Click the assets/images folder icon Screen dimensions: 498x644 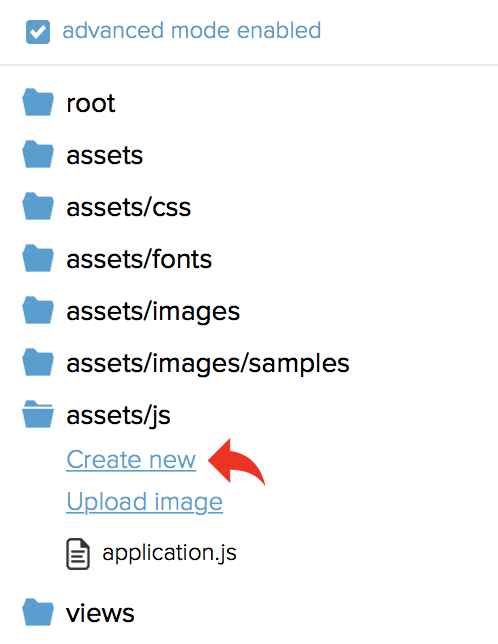(x=38, y=311)
